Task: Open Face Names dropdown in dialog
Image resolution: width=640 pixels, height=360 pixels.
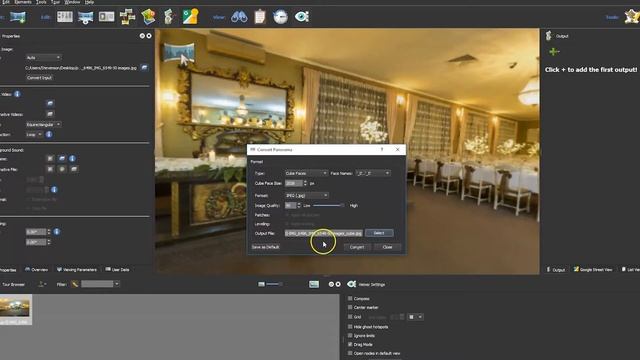Action: pyautogui.click(x=373, y=173)
